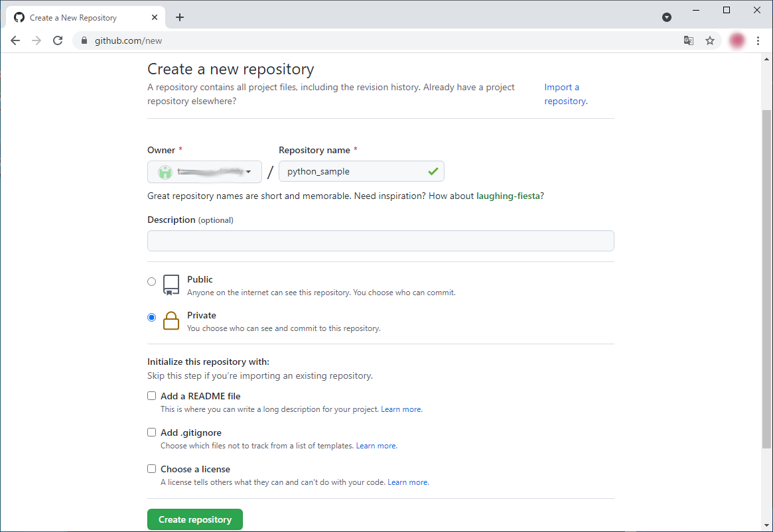The width and height of the screenshot is (773, 532).
Task: Enable Add a README file checkbox
Action: (x=152, y=396)
